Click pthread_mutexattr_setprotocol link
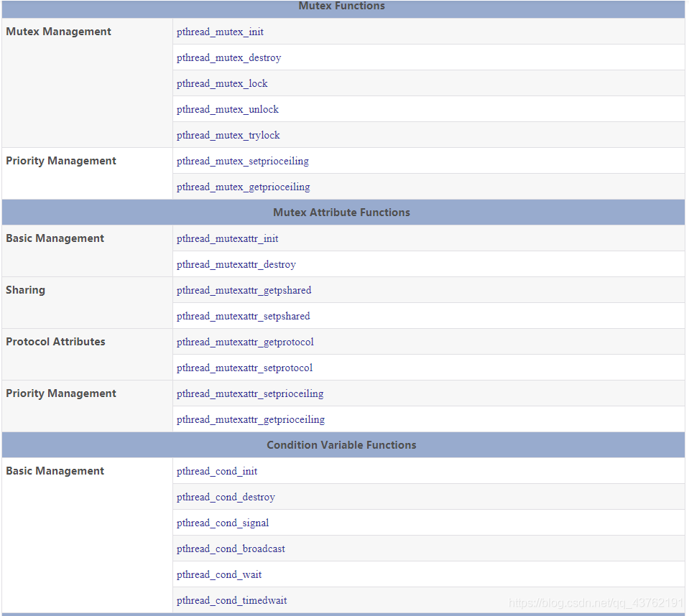Viewport: 689px width, 616px height. (x=244, y=368)
